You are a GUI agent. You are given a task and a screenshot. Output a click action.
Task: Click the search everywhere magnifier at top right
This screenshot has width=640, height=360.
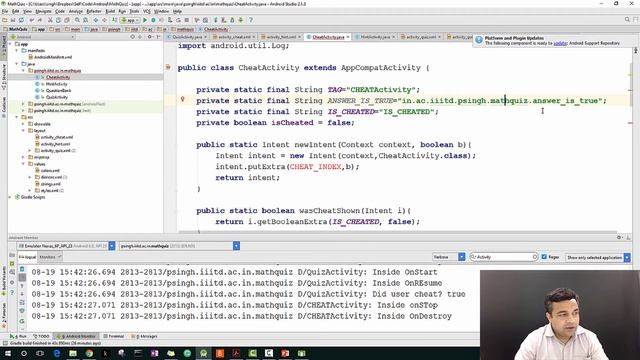pos(627,20)
